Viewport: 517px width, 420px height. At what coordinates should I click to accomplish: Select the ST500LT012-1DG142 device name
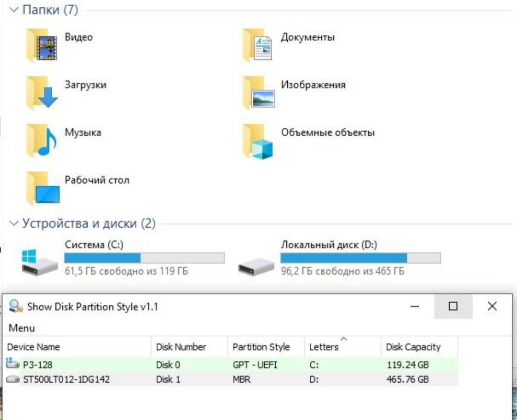66,379
